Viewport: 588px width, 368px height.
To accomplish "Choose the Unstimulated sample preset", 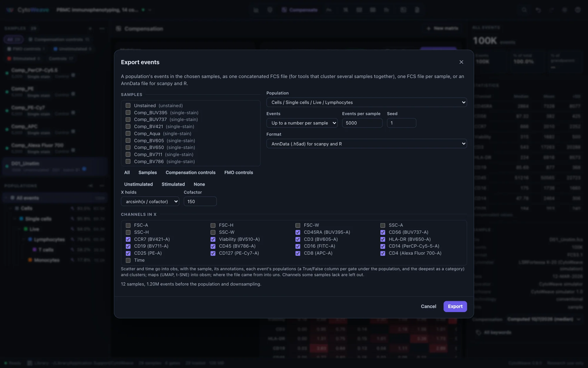I will pos(138,184).
